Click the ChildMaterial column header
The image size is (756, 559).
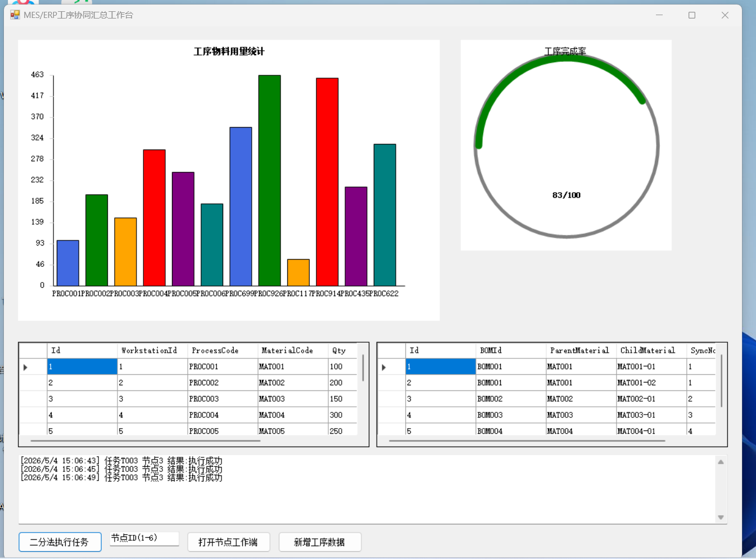(651, 351)
